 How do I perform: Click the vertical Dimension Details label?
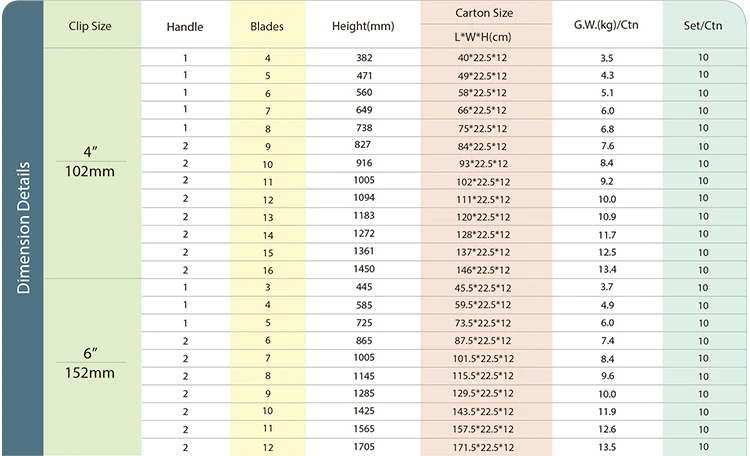click(x=23, y=227)
